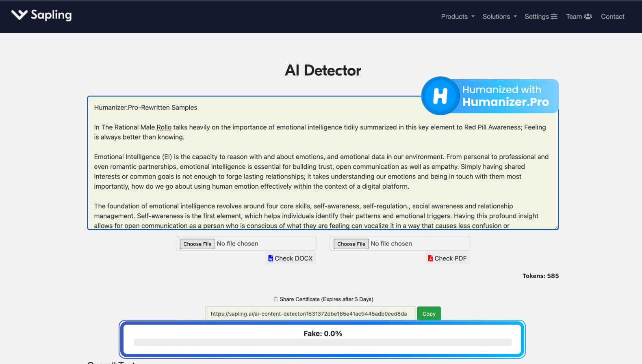Click the red PDF file icon

tap(430, 258)
